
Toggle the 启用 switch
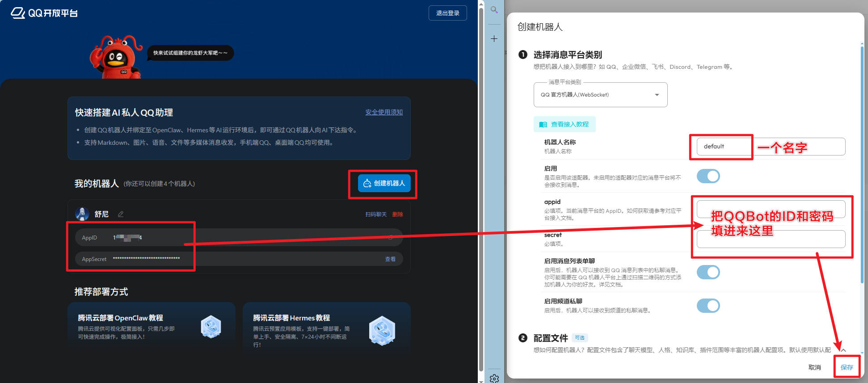click(x=708, y=176)
